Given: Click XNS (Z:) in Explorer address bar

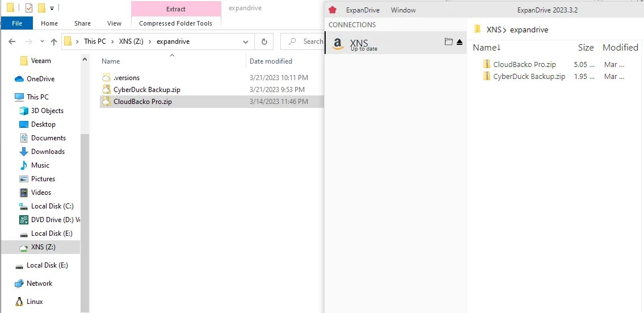Looking at the screenshot, I should click(131, 41).
